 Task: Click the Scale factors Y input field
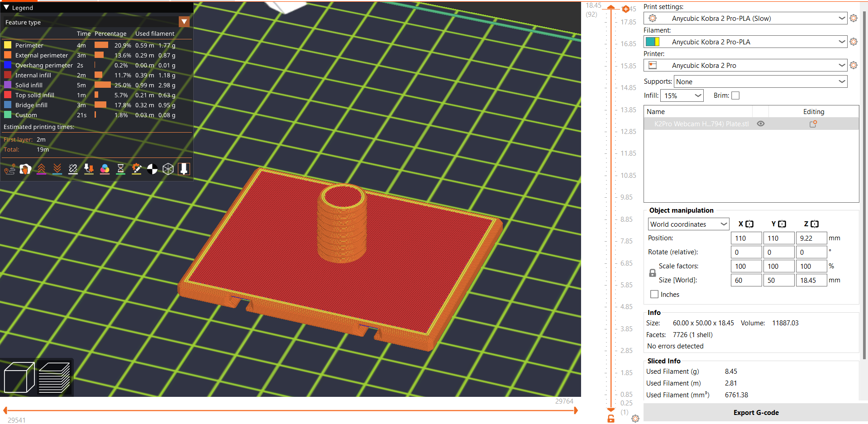click(x=779, y=266)
